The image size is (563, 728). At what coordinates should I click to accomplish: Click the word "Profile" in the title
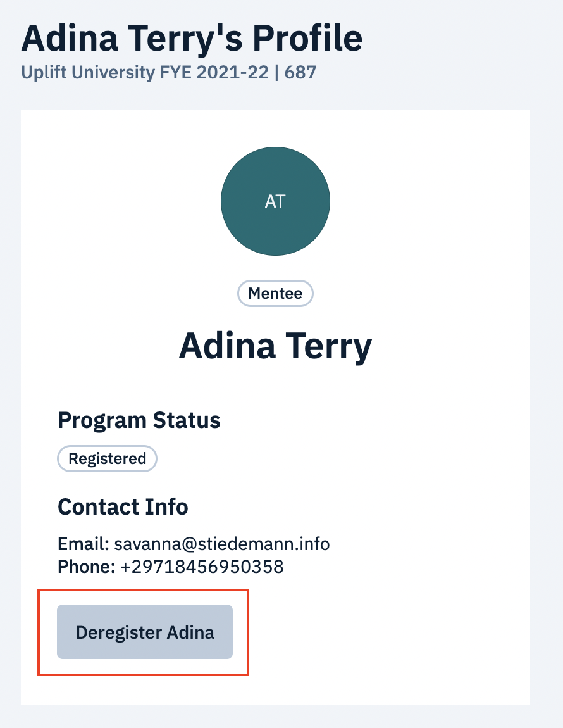(308, 39)
